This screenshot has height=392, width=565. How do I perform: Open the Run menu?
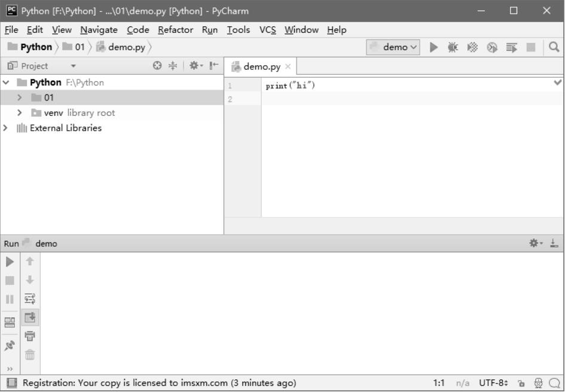210,30
